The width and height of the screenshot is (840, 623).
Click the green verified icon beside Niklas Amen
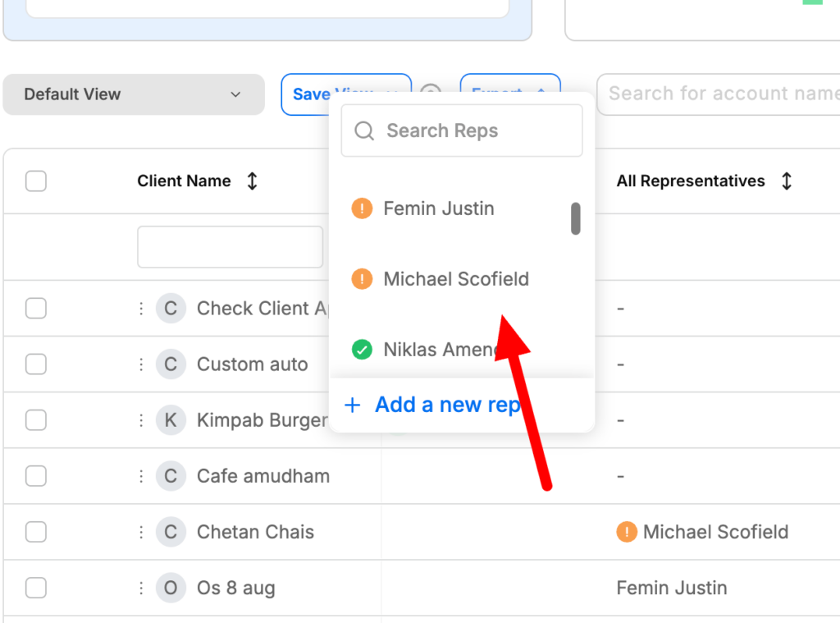point(361,349)
